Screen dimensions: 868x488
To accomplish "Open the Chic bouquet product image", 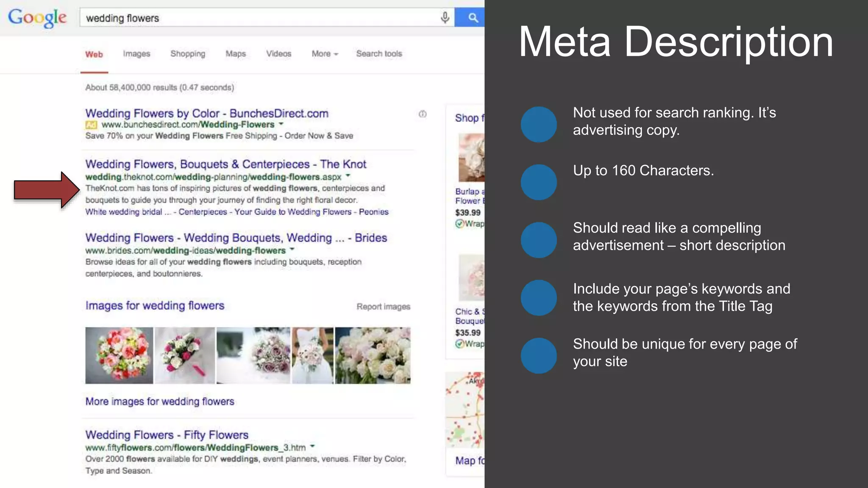I will tap(471, 277).
